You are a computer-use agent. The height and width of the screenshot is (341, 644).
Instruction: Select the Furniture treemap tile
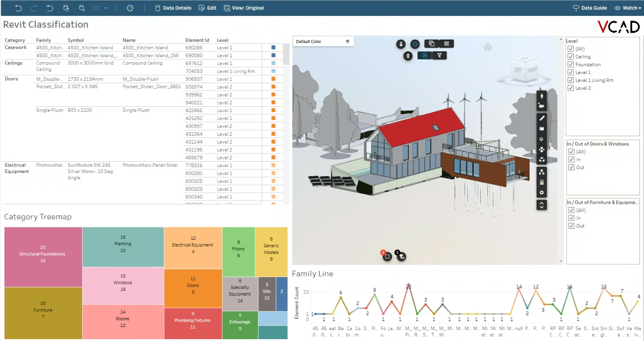point(43,313)
